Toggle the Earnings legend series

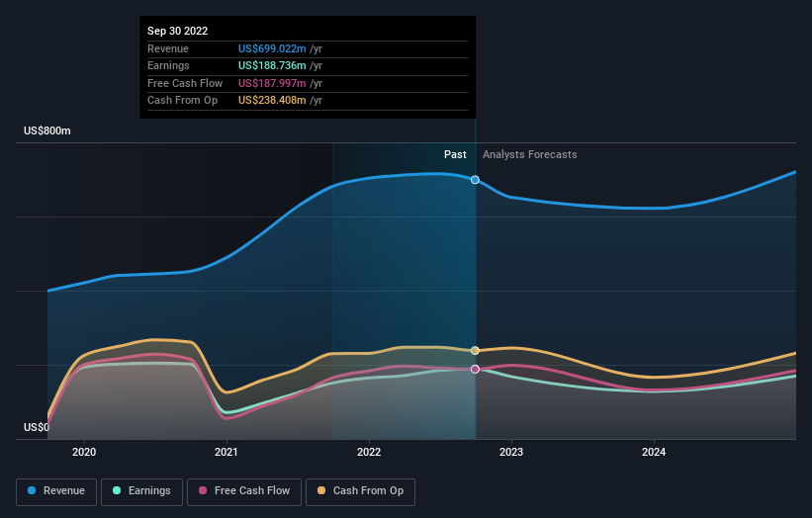(x=141, y=491)
